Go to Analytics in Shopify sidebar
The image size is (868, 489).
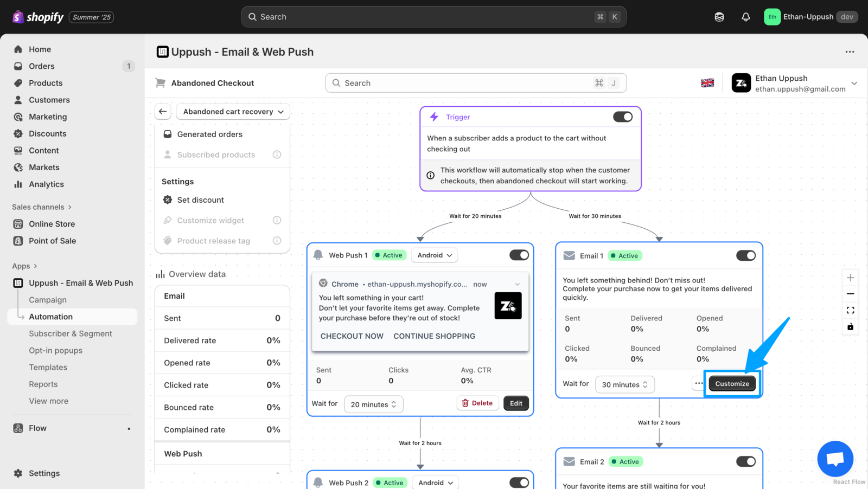pyautogui.click(x=46, y=184)
